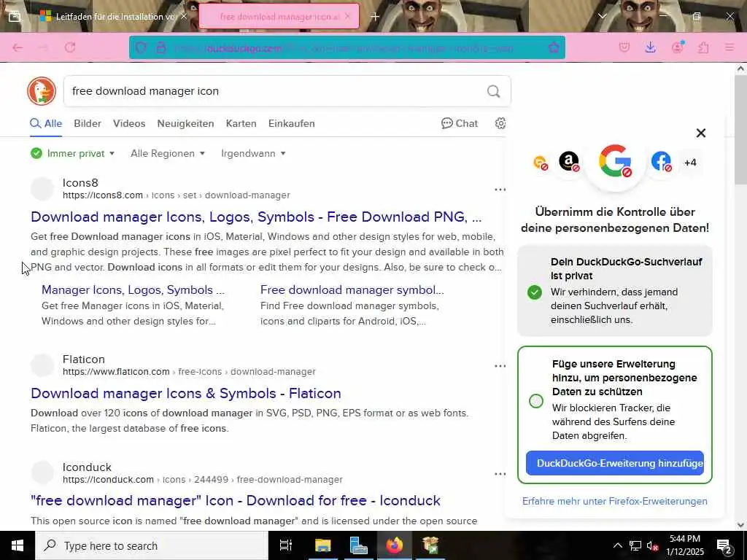Image resolution: width=747 pixels, height=560 pixels.
Task: Close the privacy promo panel with X
Action: point(700,133)
